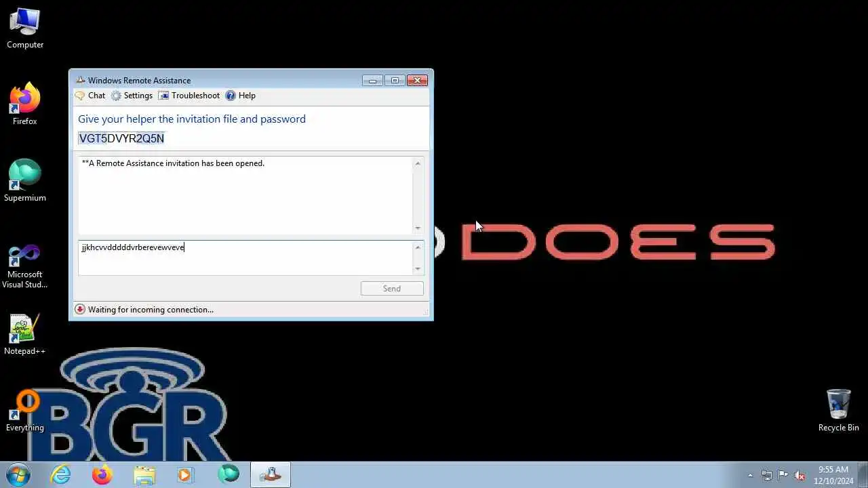The height and width of the screenshot is (488, 868).
Task: Select the Recycle Bin desktop icon
Action: point(839,411)
